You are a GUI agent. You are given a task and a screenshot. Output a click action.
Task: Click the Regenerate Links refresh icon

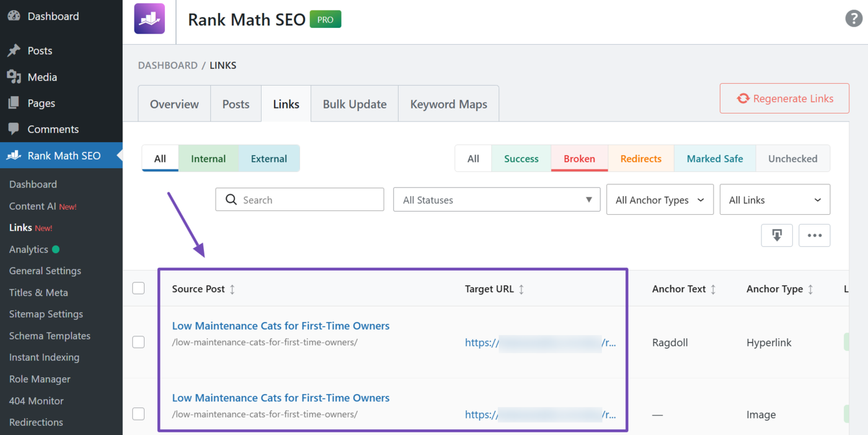(742, 97)
